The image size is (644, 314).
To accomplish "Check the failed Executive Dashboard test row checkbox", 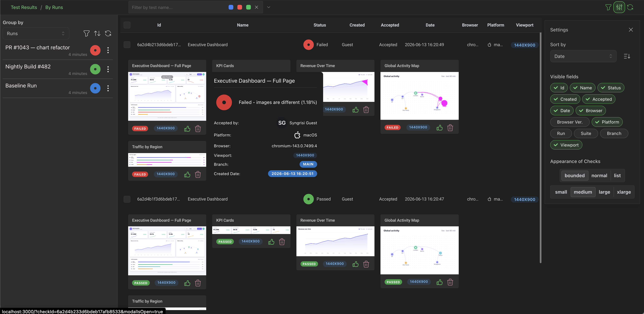I will [x=127, y=45].
